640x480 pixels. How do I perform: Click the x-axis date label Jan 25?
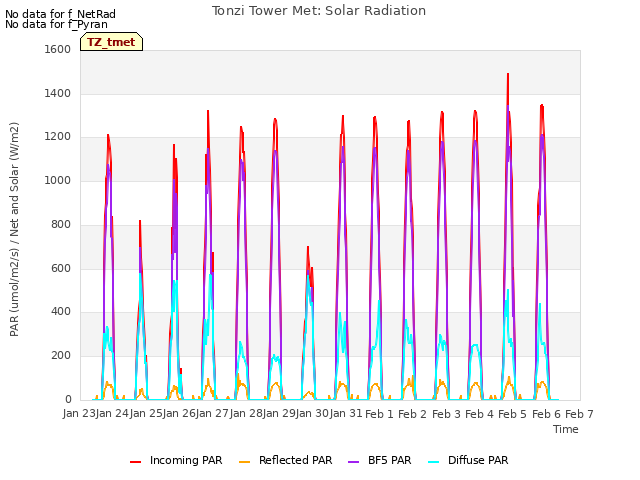coord(146,413)
